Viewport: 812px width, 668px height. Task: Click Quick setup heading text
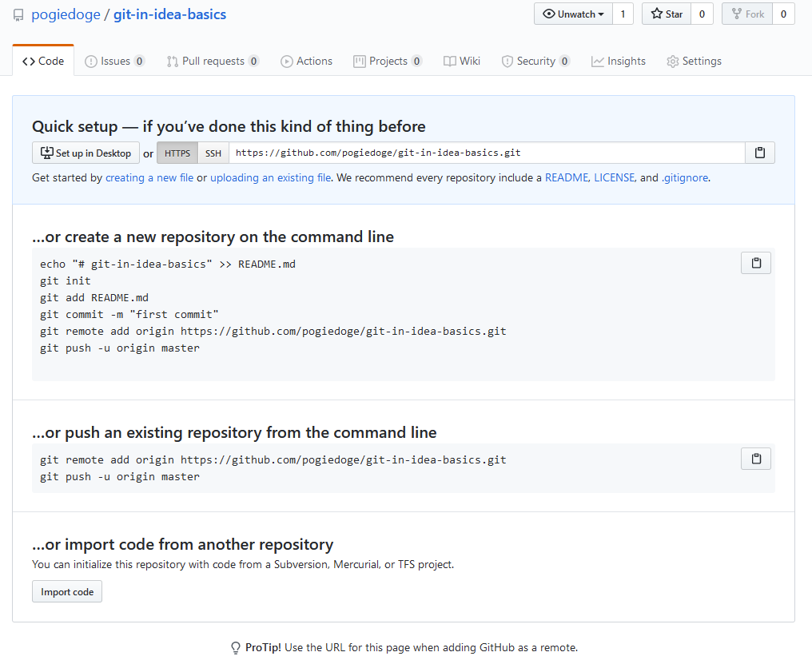(x=229, y=126)
